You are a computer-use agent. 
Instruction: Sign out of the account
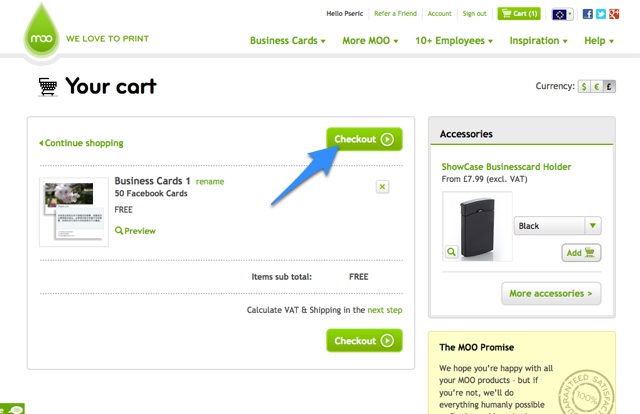tap(474, 13)
